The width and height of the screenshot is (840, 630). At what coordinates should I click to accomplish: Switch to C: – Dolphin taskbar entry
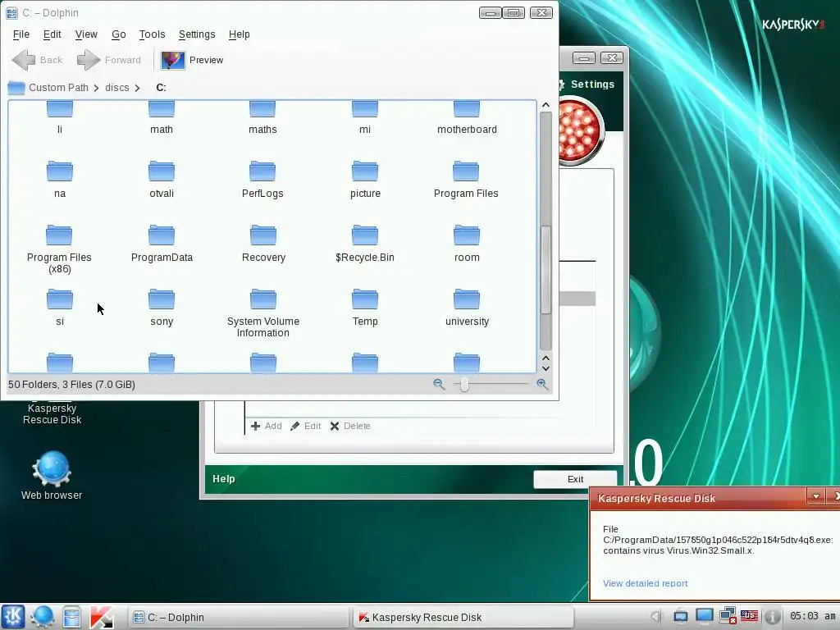click(x=238, y=617)
